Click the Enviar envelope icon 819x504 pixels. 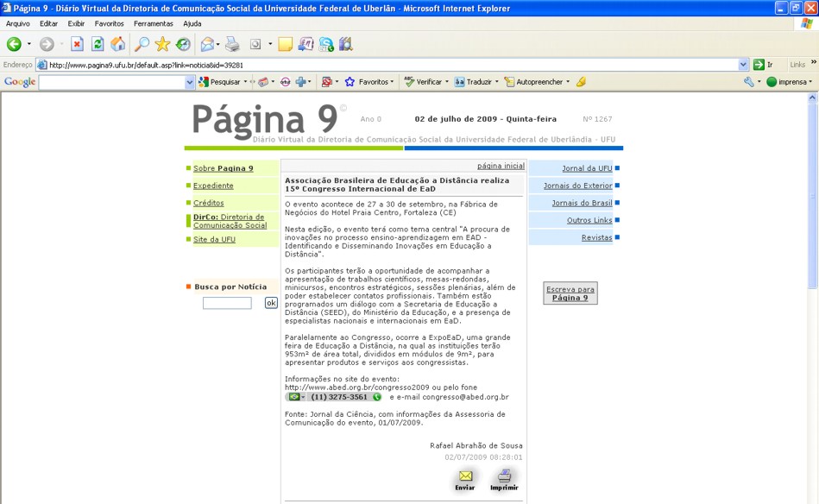point(465,476)
